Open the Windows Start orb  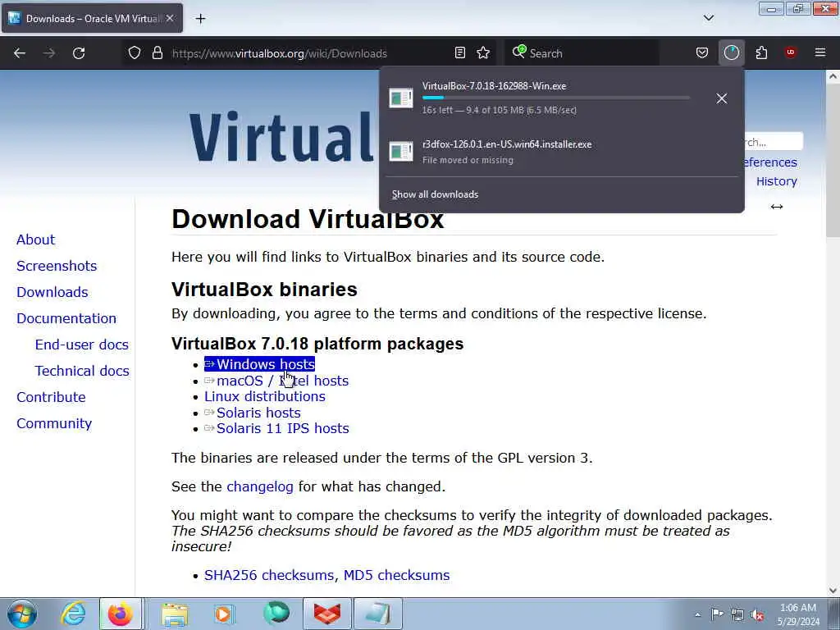(22, 614)
